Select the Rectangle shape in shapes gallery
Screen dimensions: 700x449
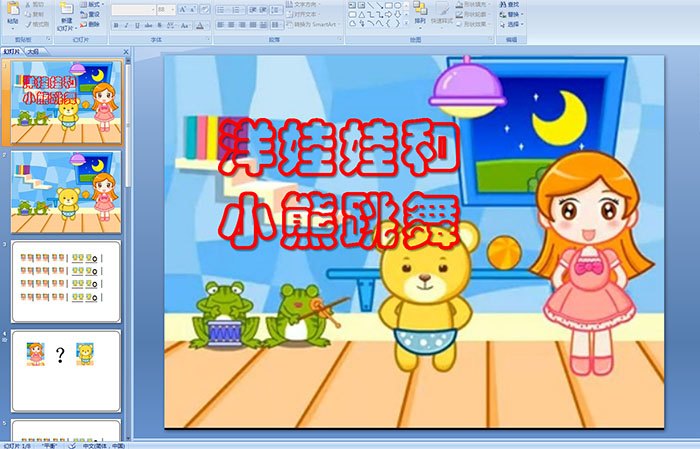[388, 5]
